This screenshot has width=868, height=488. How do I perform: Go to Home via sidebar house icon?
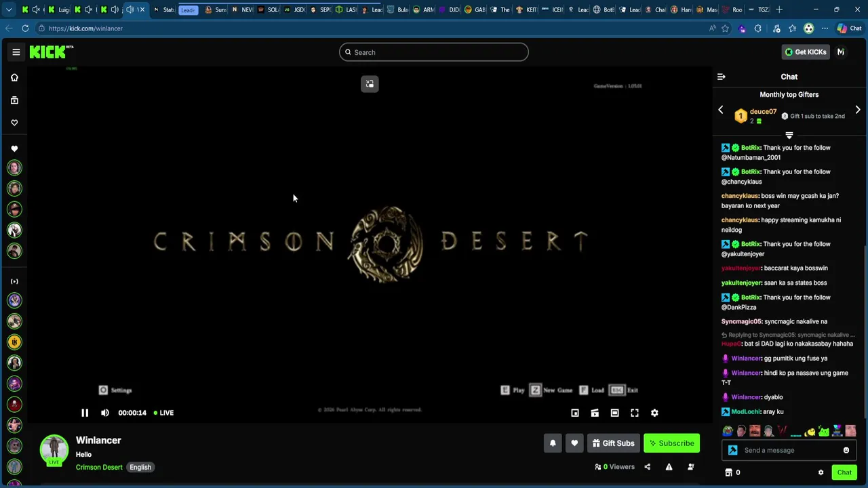[14, 77]
